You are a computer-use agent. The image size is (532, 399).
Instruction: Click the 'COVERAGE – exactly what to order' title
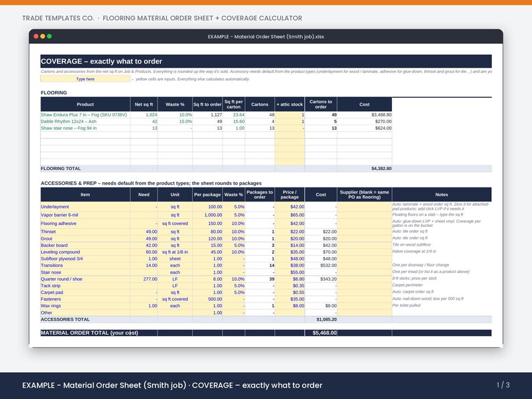[101, 62]
